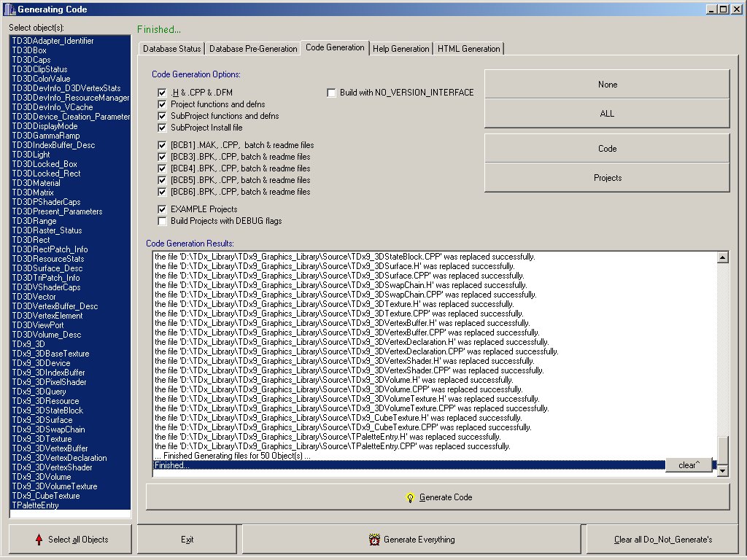Toggle EXAMPLE Projects checkbox
Viewport: 747px width, 560px height.
coord(162,209)
